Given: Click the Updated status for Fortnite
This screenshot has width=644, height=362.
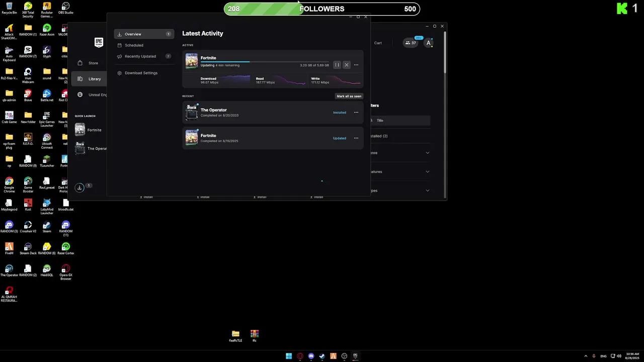Looking at the screenshot, I should coord(340,138).
